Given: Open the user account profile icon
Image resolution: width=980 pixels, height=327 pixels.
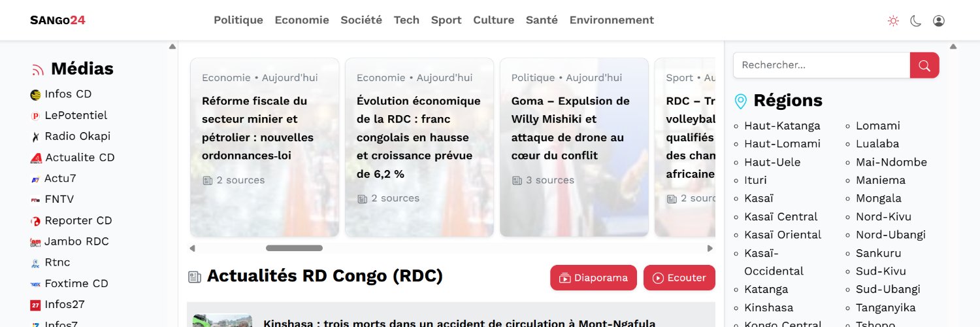Looking at the screenshot, I should point(939,21).
